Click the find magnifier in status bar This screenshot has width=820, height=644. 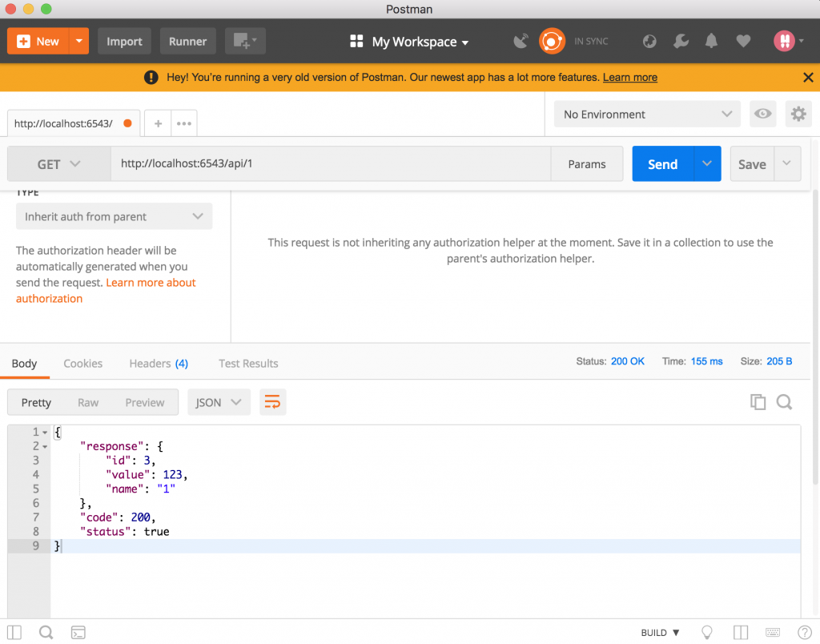tap(46, 633)
